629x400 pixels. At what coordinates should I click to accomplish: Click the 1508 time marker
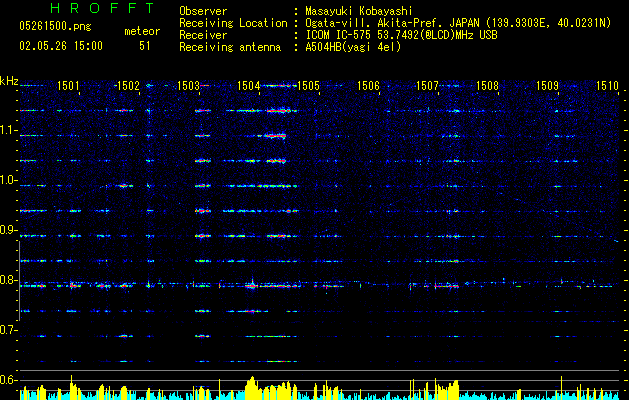pyautogui.click(x=487, y=86)
